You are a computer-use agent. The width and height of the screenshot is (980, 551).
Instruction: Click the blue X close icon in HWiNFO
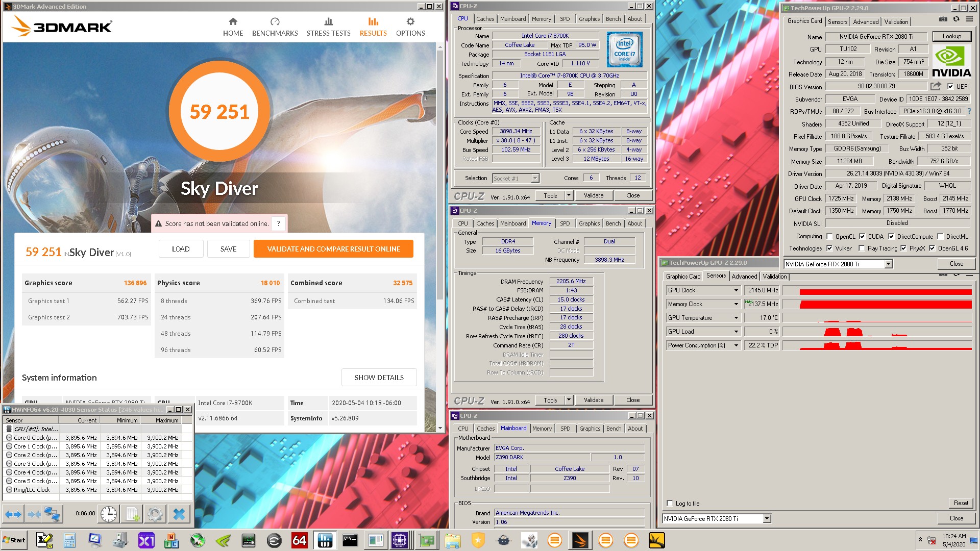point(179,514)
